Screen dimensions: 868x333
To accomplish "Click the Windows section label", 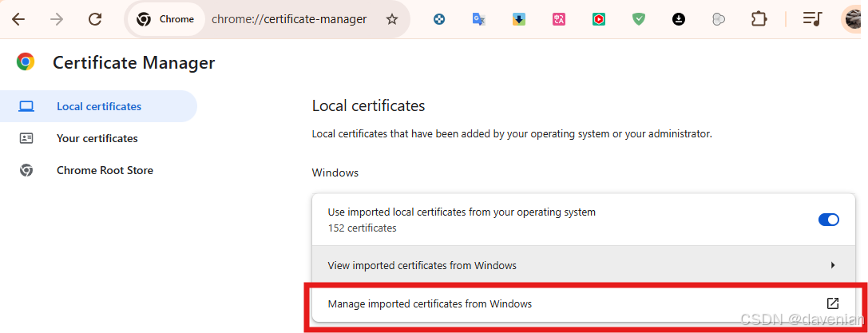I will click(335, 172).
